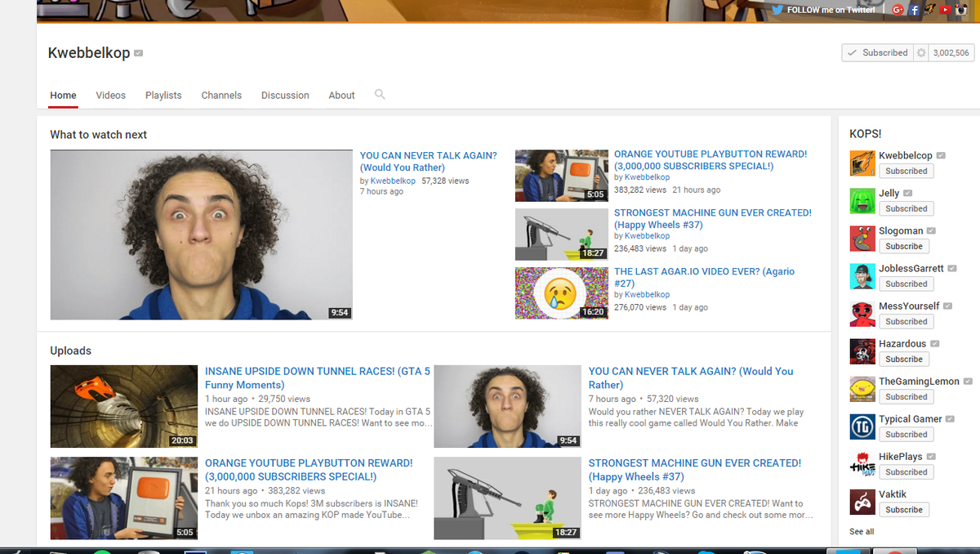Subscribe to Slogoman in sidebar
Image resolution: width=980 pixels, height=554 pixels.
[x=904, y=246]
